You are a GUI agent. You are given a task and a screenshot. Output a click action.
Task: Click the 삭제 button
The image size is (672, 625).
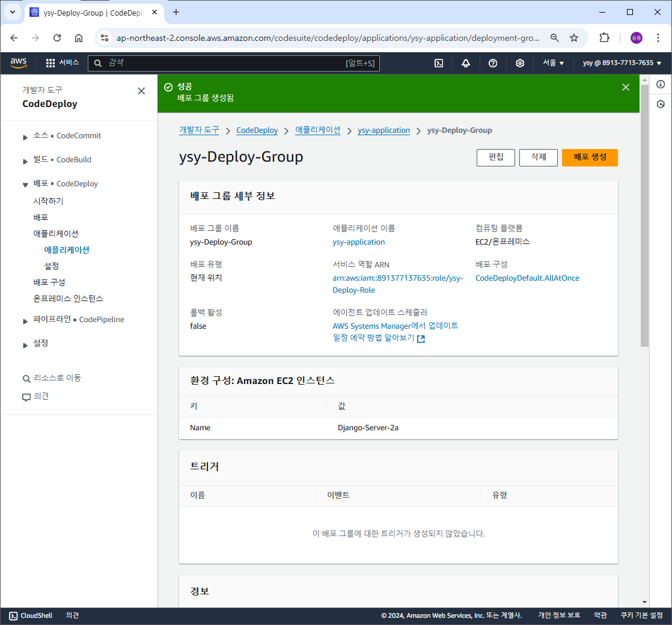(x=539, y=157)
